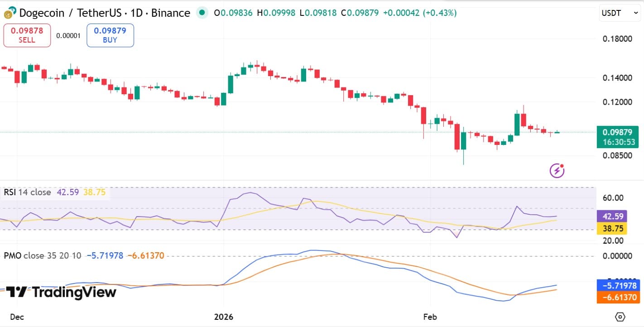Click the purple 42.59 RSI value tag

coord(612,216)
